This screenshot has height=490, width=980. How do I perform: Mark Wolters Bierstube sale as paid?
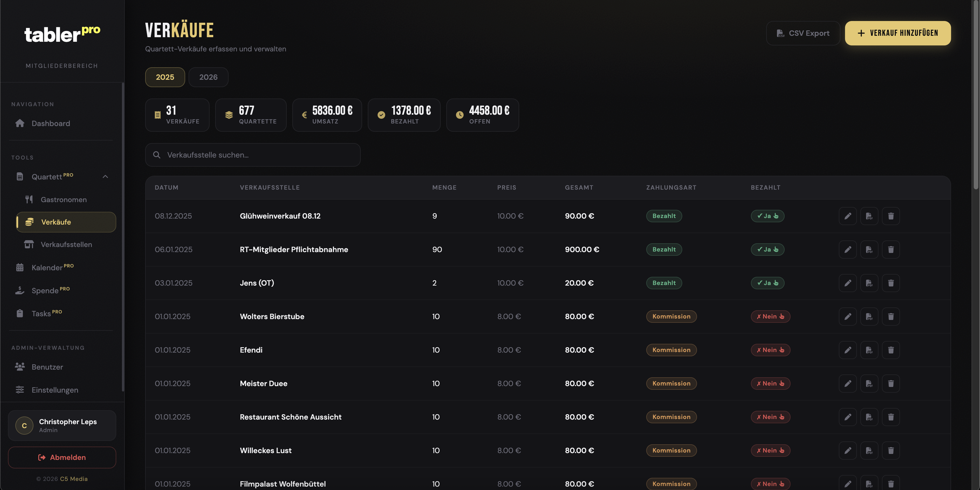click(770, 316)
